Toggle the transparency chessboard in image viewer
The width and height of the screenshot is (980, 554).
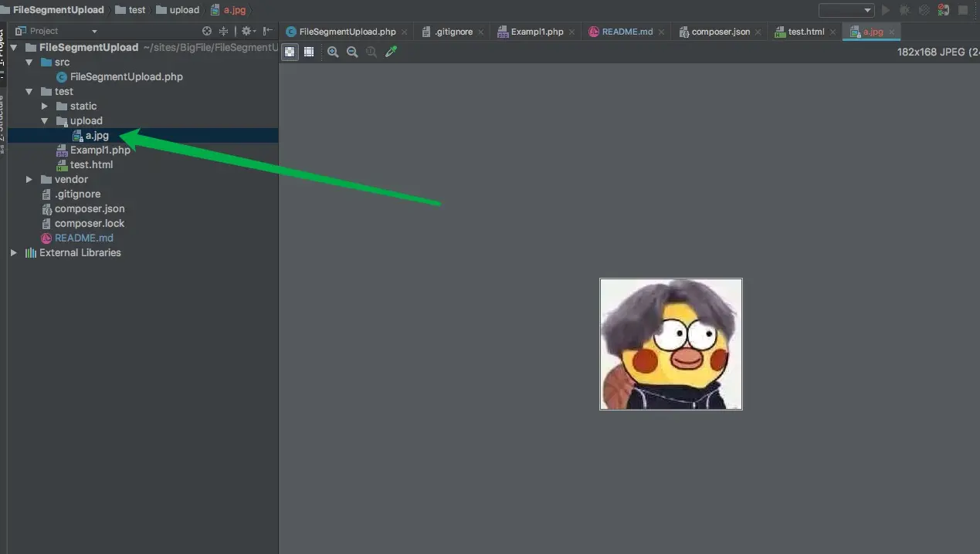click(x=290, y=52)
